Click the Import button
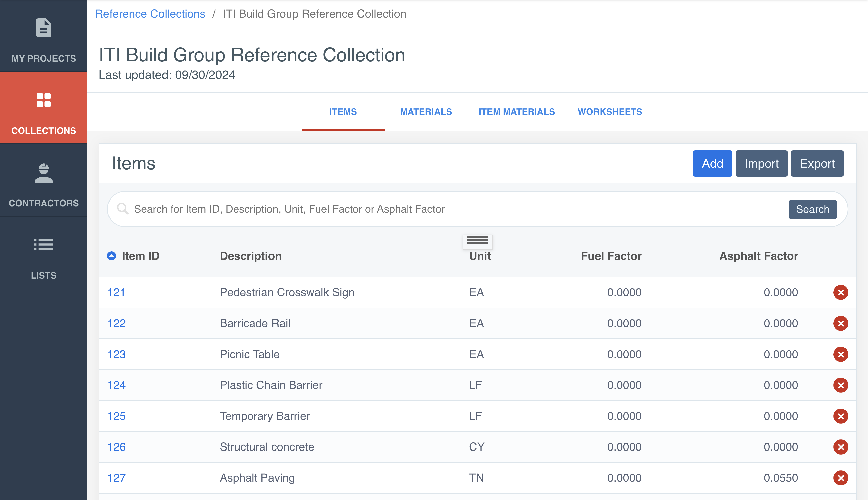868x500 pixels. pos(761,164)
